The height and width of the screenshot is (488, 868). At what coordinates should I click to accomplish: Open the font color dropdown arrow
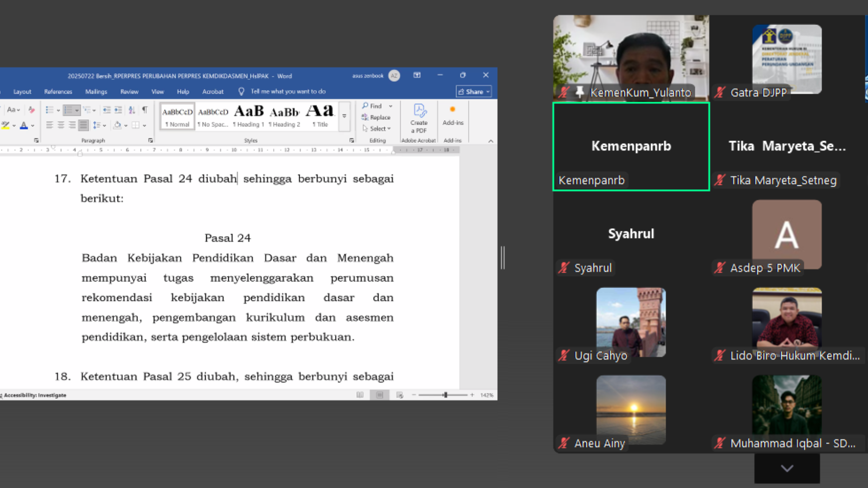click(33, 126)
